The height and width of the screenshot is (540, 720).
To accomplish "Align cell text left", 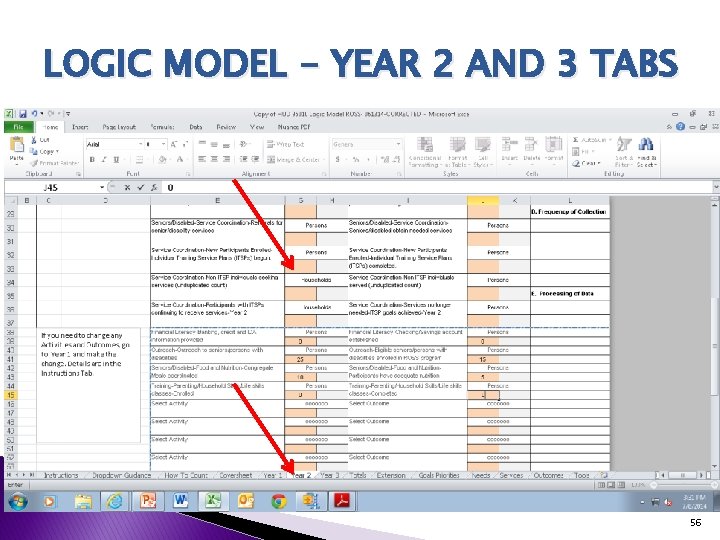I will click(x=202, y=159).
